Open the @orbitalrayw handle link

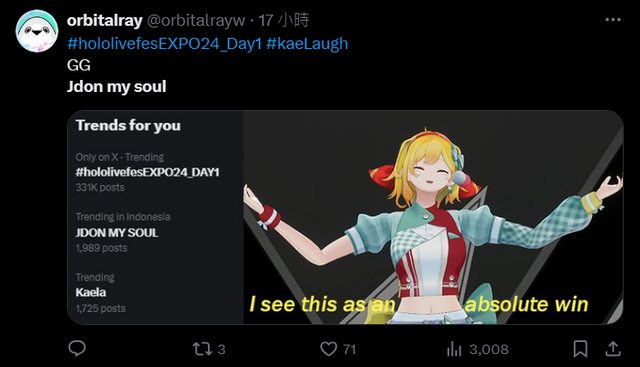[196, 20]
